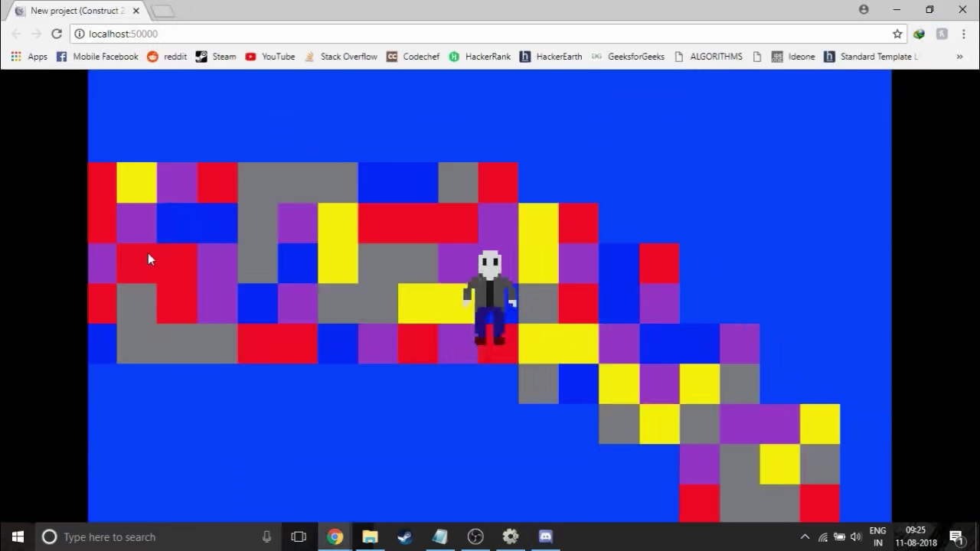Open Steam from the taskbar

405,536
